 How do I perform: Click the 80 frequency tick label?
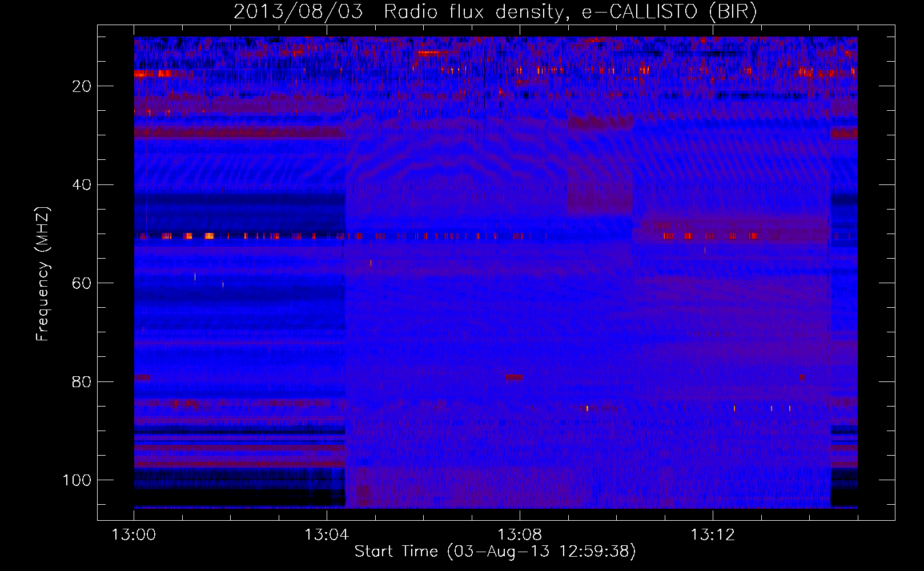coord(82,382)
